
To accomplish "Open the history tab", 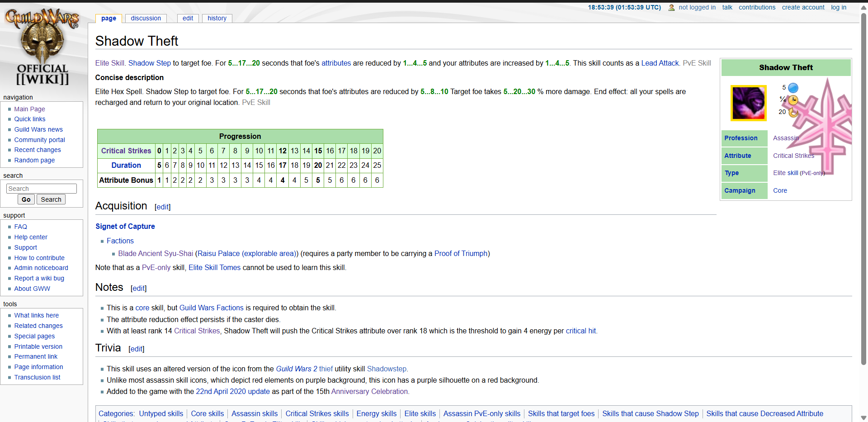I will point(217,18).
